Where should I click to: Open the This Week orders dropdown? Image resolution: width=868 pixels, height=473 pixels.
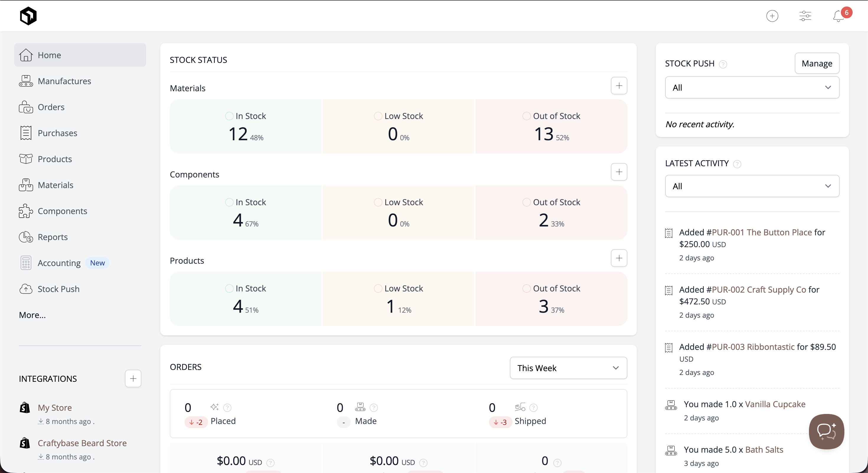click(568, 368)
